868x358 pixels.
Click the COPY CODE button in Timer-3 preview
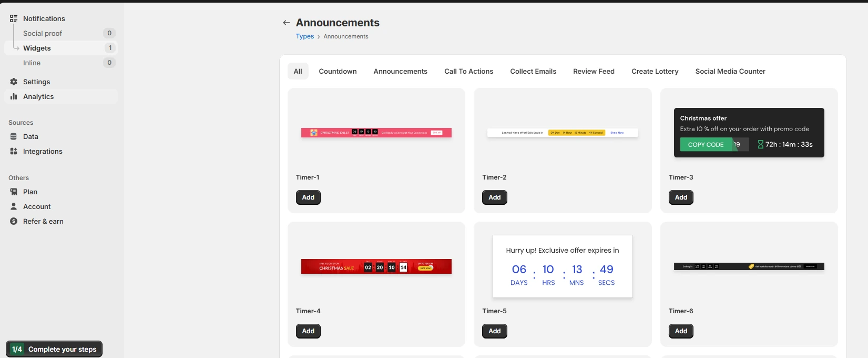tap(706, 145)
